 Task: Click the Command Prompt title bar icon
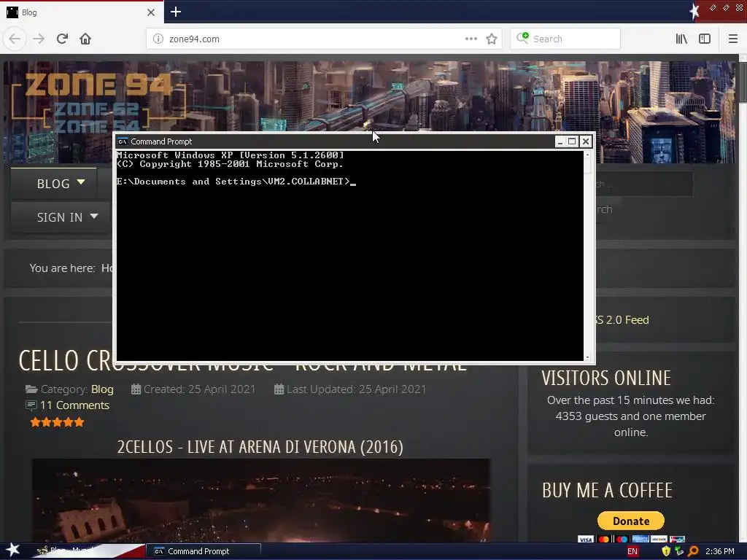123,141
